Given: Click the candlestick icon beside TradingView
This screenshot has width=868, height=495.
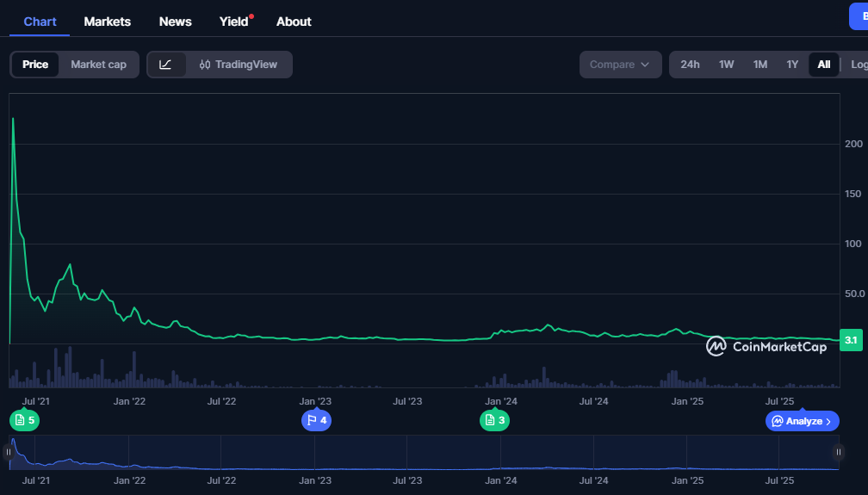Looking at the screenshot, I should [x=205, y=65].
